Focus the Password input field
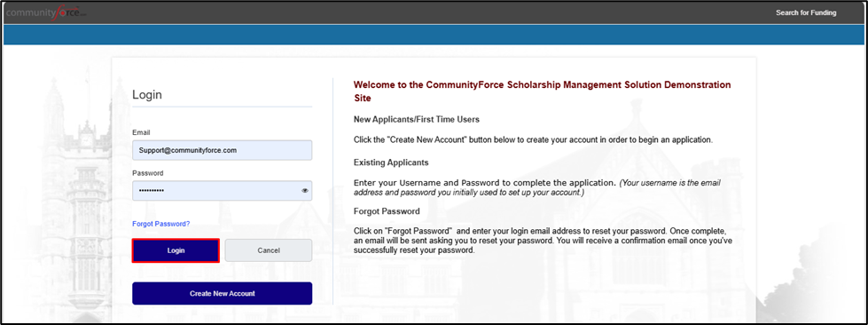The width and height of the screenshot is (868, 325). point(222,191)
